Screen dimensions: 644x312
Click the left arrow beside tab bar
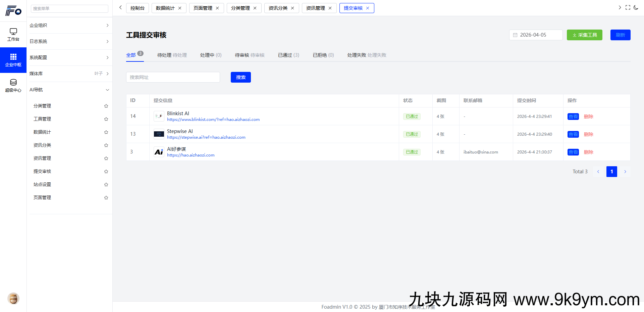(120, 7)
